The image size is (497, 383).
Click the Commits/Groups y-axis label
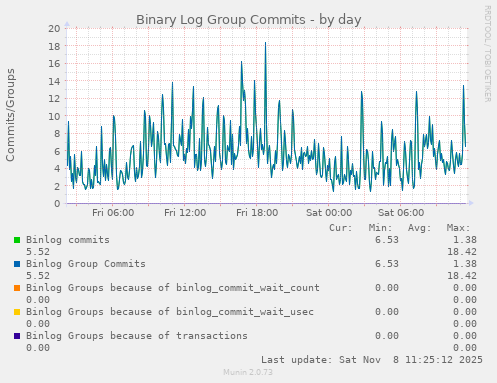[x=10, y=115]
